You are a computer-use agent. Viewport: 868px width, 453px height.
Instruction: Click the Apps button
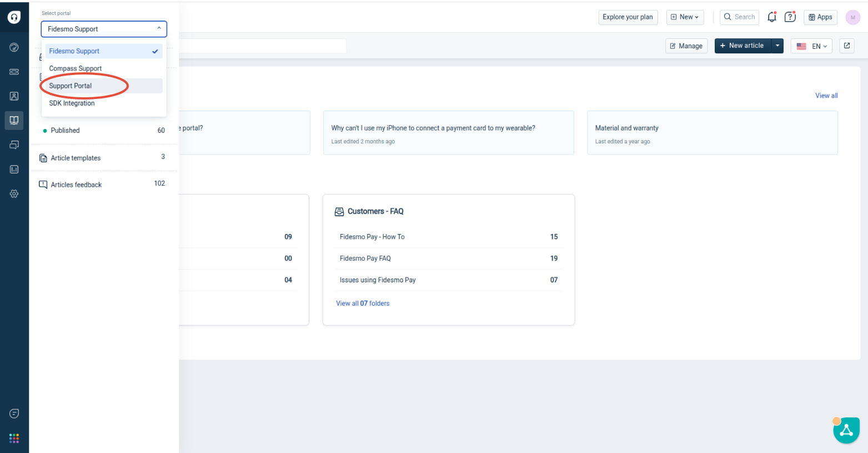point(820,17)
